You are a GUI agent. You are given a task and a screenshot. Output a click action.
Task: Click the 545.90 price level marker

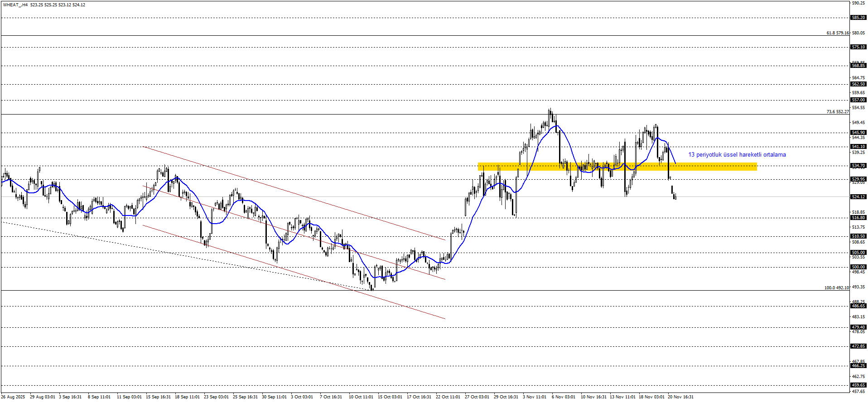click(x=858, y=133)
